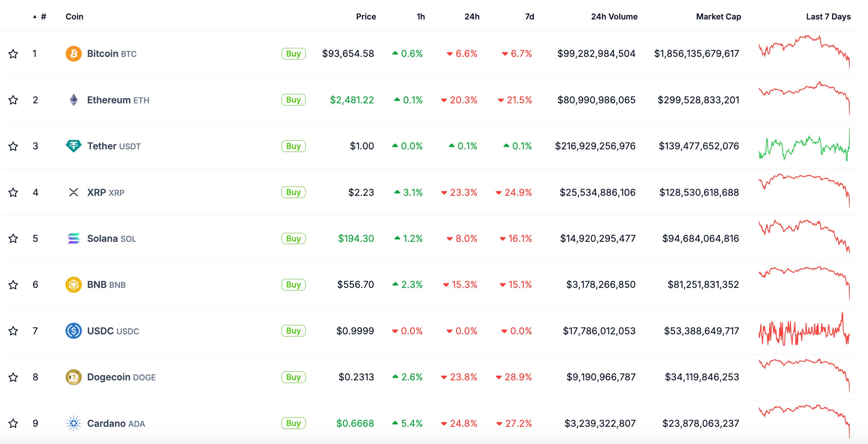Star the USDC row
The image size is (868, 444).
[x=13, y=331]
